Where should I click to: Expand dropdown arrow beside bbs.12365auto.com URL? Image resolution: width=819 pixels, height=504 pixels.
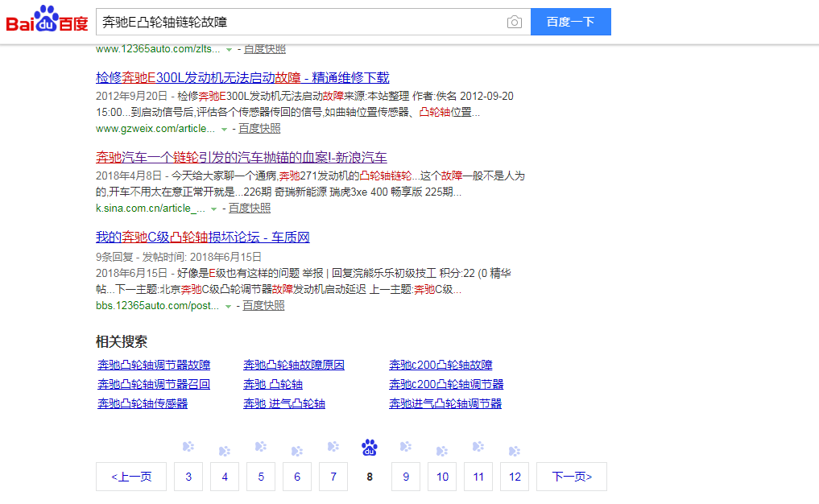coord(229,306)
